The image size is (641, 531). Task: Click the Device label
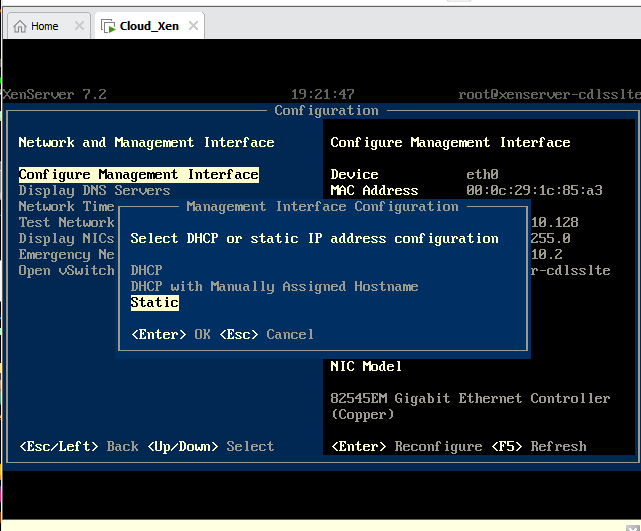click(x=354, y=175)
